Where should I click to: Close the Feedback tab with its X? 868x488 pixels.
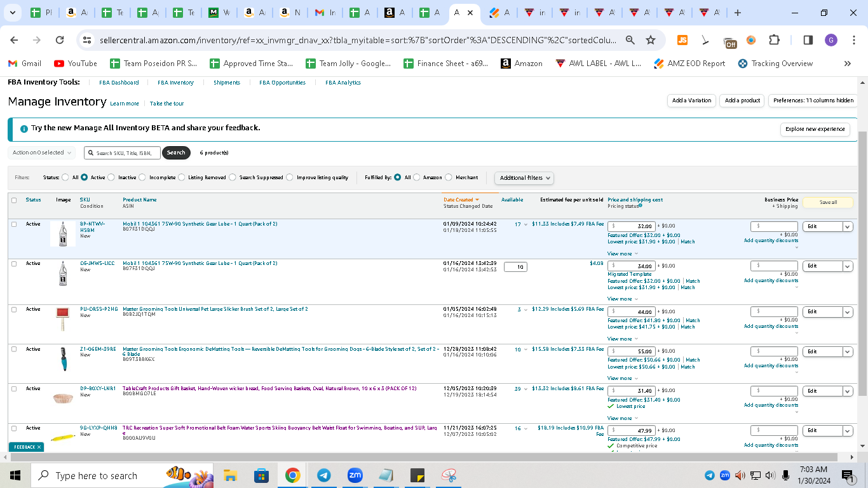pyautogui.click(x=39, y=447)
